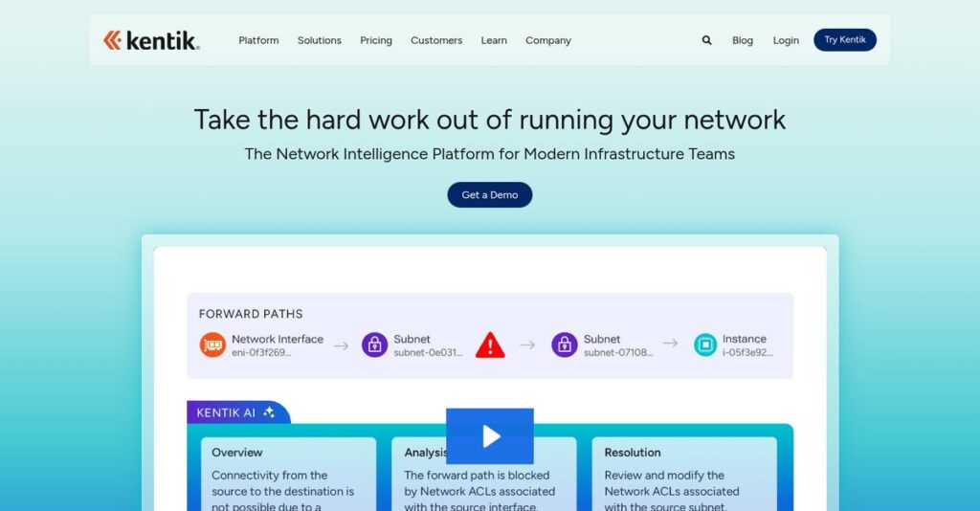Image resolution: width=980 pixels, height=511 pixels.
Task: Click the Resolution card heading
Action: [x=633, y=453]
